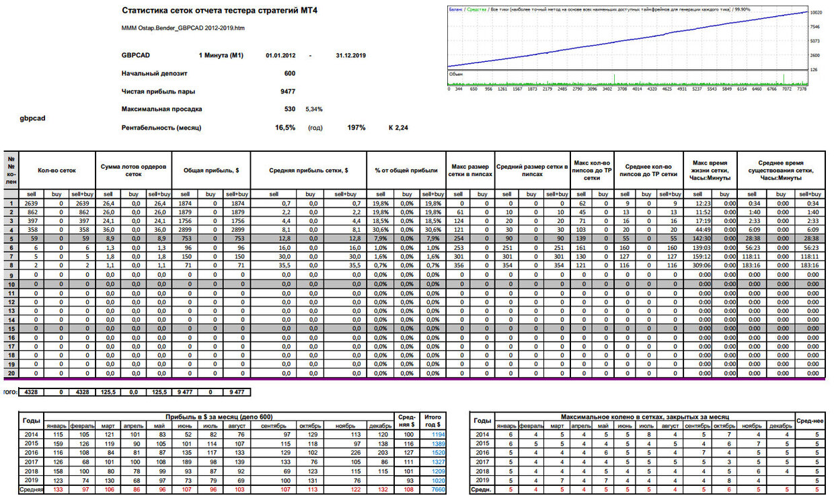Click column header 'Макс размер сетки в пипсах'
This screenshot has width=834, height=504.
point(470,171)
